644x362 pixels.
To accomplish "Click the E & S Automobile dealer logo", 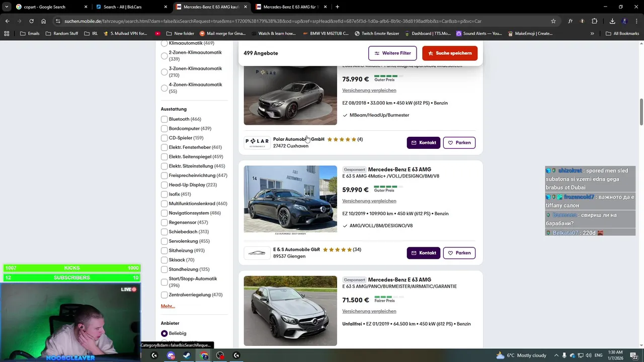I will coord(257,253).
